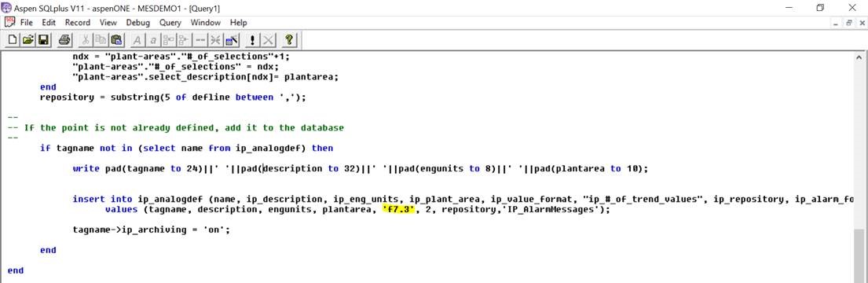Restore the inner Query1 document window
The width and height of the screenshot is (868, 283).
(x=848, y=24)
